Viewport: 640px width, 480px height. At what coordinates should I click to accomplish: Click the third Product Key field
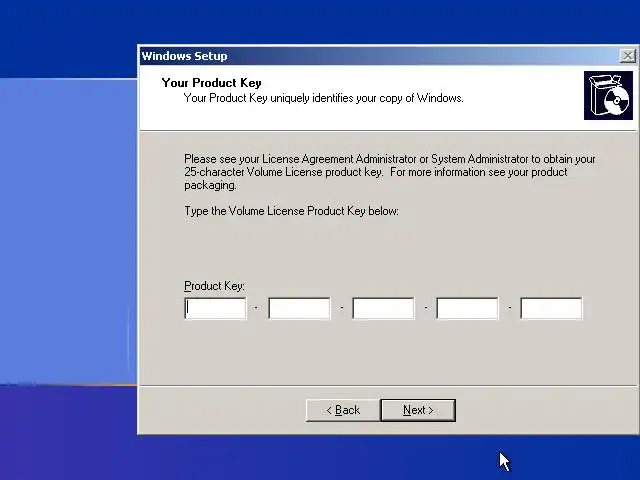(x=383, y=308)
